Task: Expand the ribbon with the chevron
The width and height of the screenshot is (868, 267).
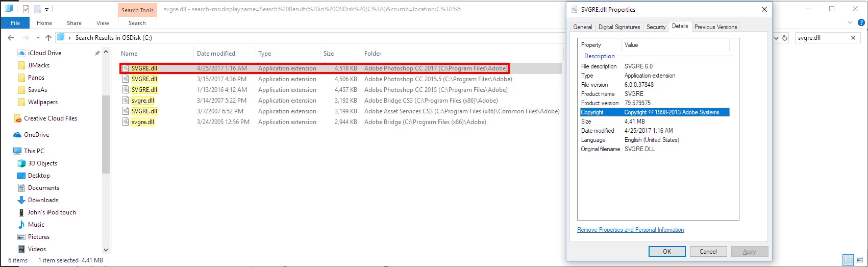Action: 850,22
